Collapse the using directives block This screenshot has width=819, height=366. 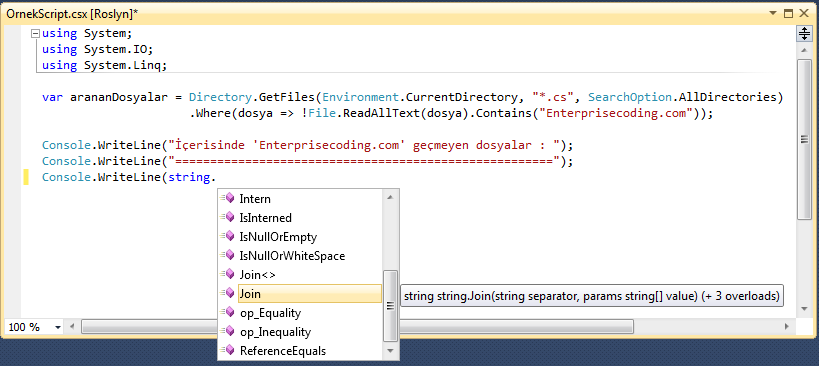[35, 33]
